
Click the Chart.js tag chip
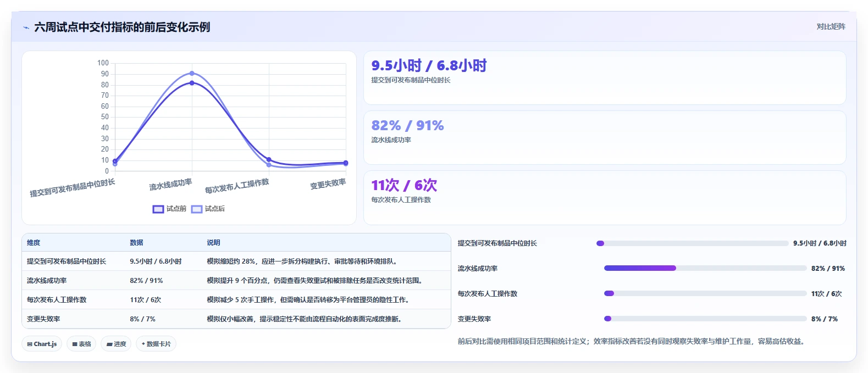[x=42, y=344]
